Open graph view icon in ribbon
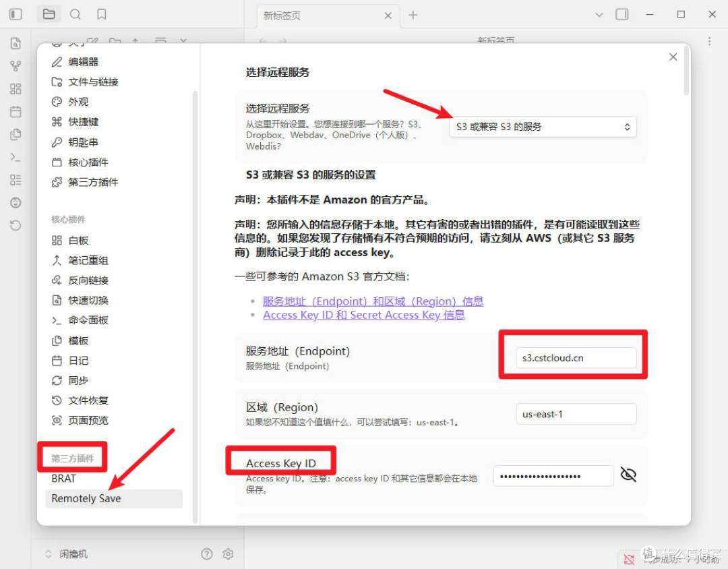The height and width of the screenshot is (569, 728). (x=16, y=67)
